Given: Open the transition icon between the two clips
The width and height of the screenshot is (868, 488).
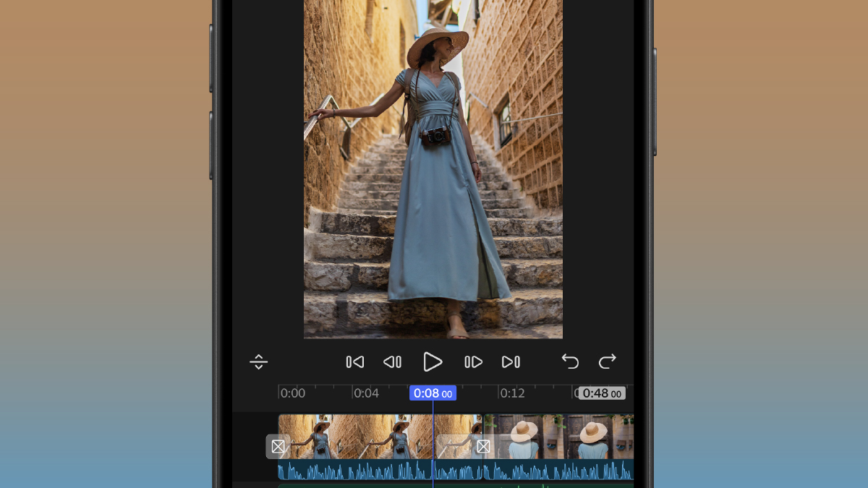Looking at the screenshot, I should point(483,447).
